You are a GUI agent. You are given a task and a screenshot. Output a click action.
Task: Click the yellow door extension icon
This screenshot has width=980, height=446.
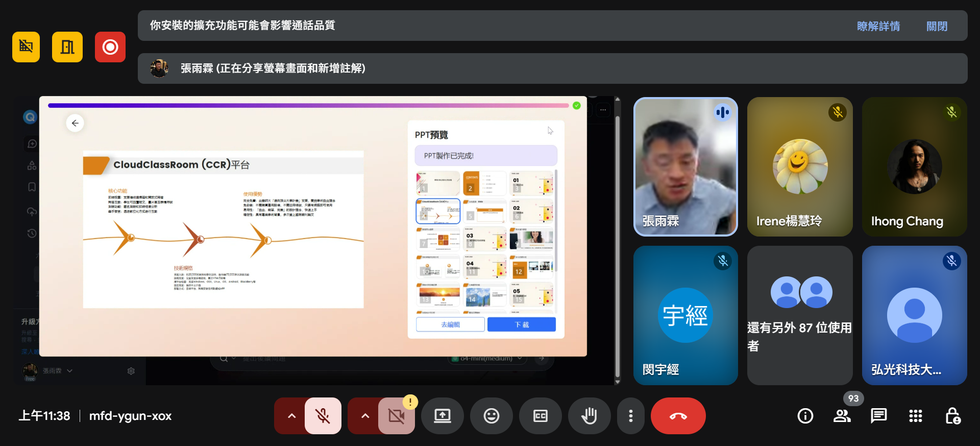tap(67, 47)
